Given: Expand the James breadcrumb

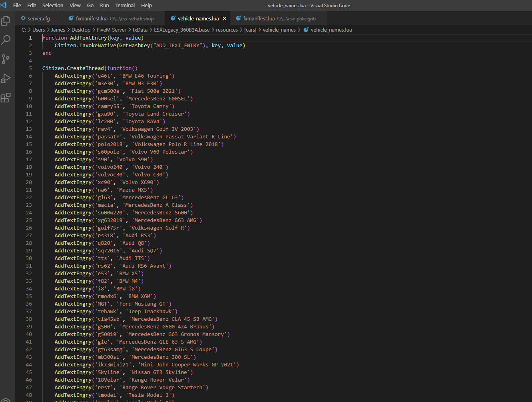Looking at the screenshot, I should click(x=58, y=30).
